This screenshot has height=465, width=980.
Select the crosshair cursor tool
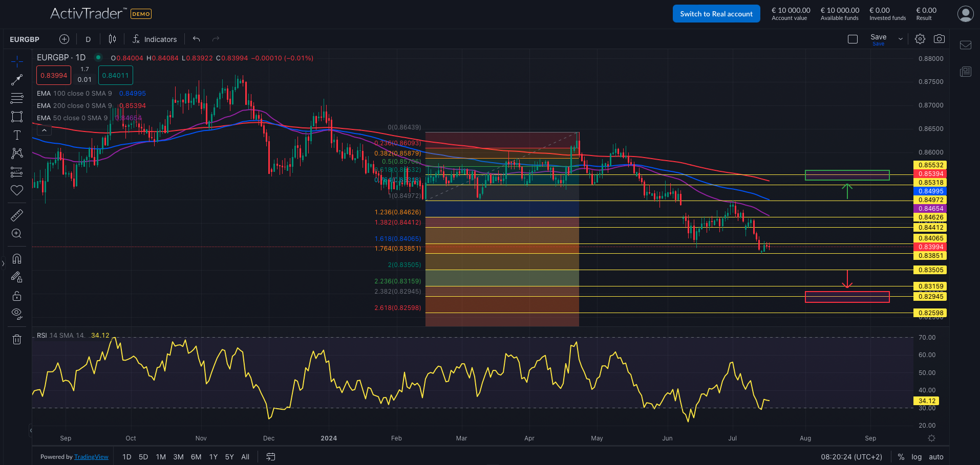pos(17,61)
